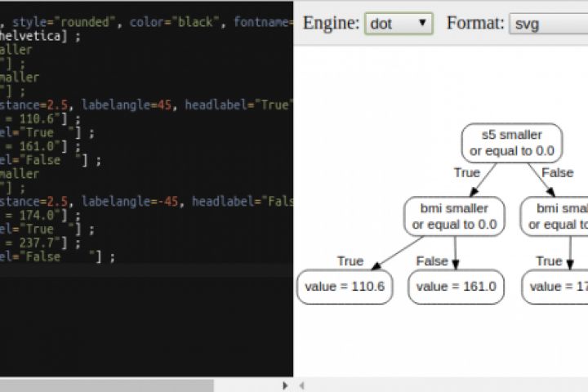
Task: Click the 'Engine:' label text
Action: (331, 23)
